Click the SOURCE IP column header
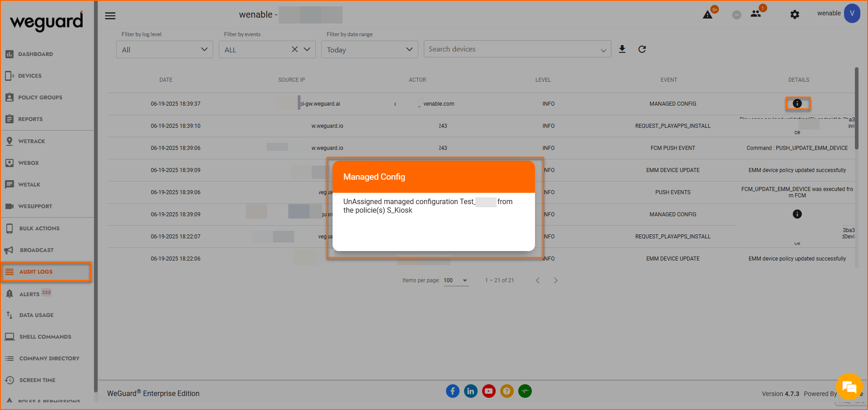 (x=291, y=80)
